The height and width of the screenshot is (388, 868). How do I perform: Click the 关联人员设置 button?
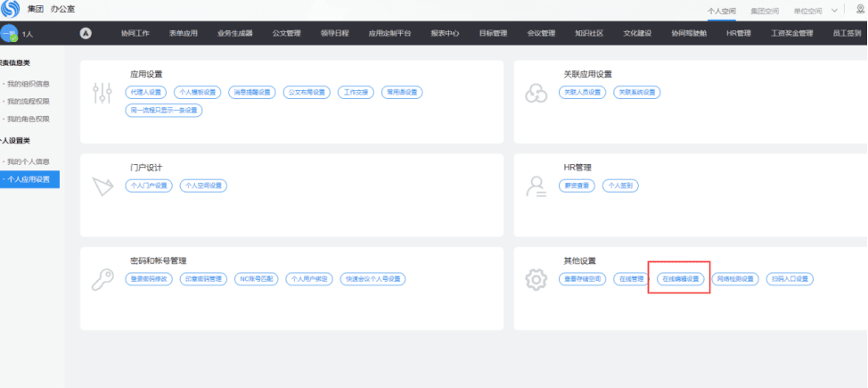(582, 93)
